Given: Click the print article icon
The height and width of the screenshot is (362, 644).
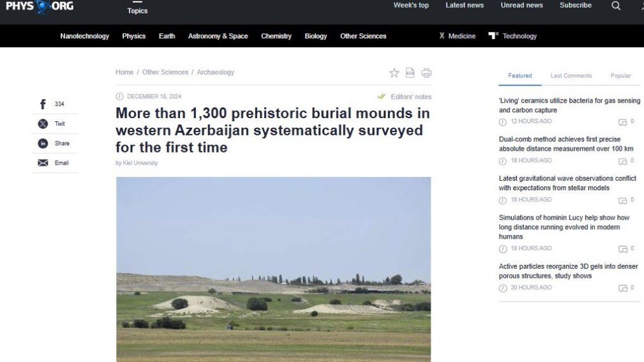Looking at the screenshot, I should 426,73.
